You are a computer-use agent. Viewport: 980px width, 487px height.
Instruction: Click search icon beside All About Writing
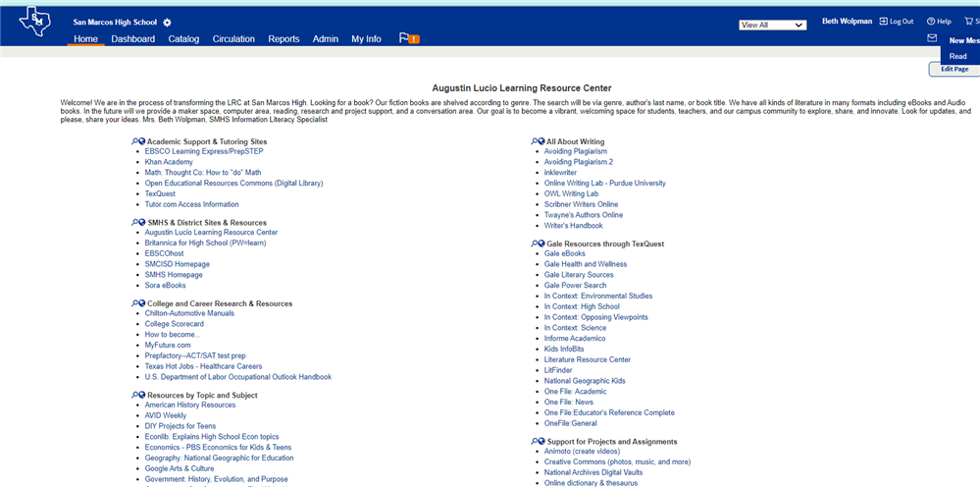pos(535,142)
